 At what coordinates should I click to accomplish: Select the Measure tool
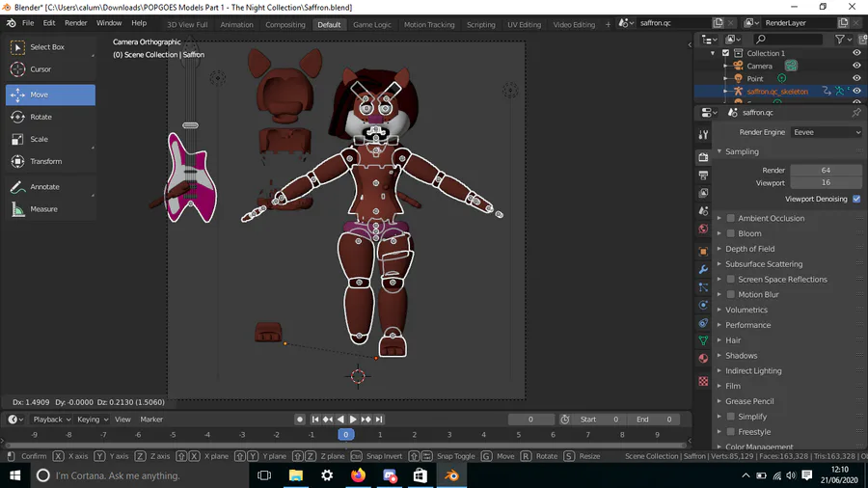pos(50,208)
